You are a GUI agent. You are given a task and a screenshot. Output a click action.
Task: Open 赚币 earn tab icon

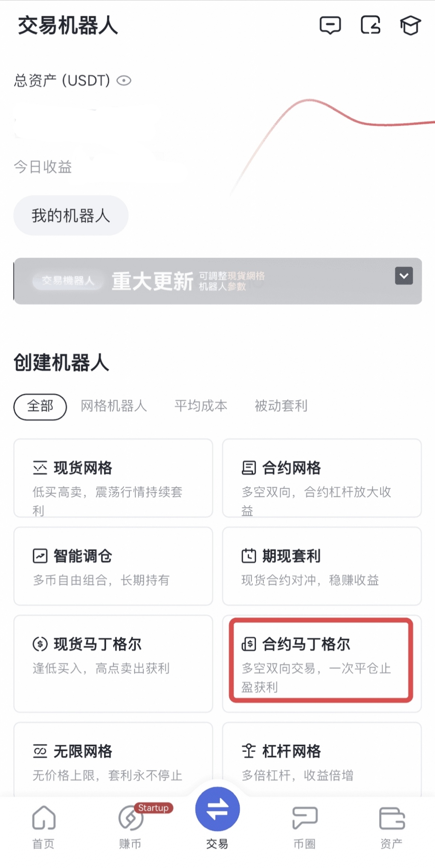[x=130, y=818]
